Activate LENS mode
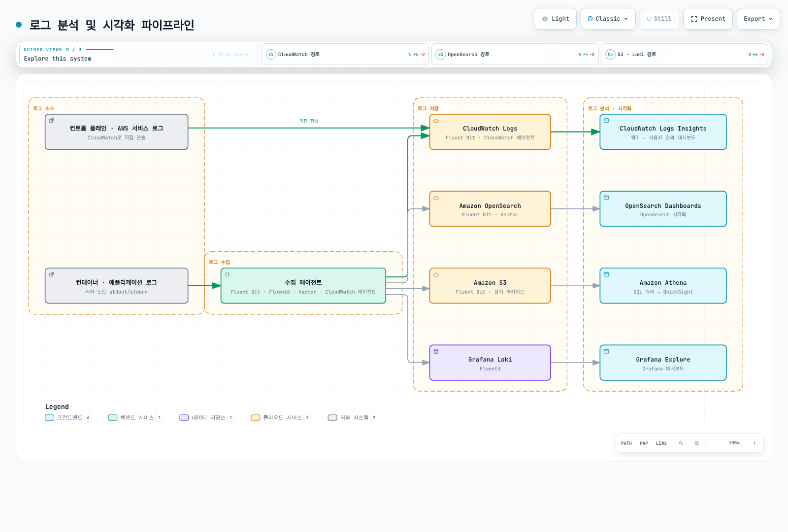This screenshot has width=788, height=532. 661,443
